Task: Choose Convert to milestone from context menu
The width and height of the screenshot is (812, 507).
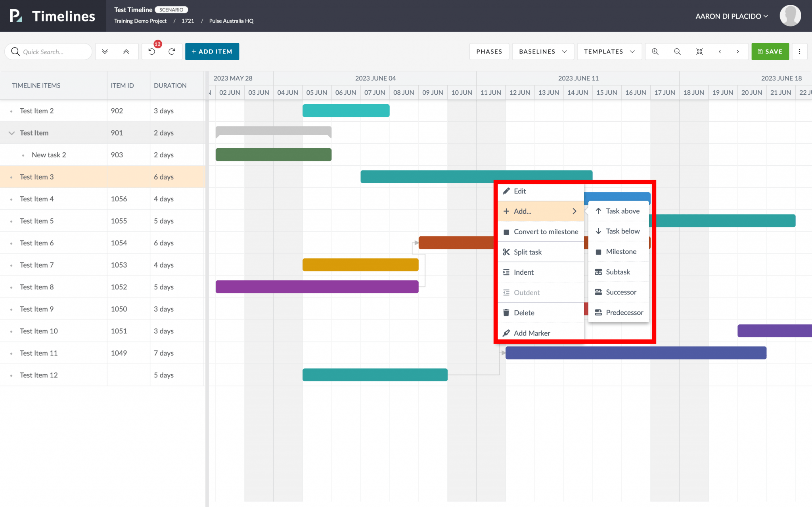Action: click(x=546, y=231)
